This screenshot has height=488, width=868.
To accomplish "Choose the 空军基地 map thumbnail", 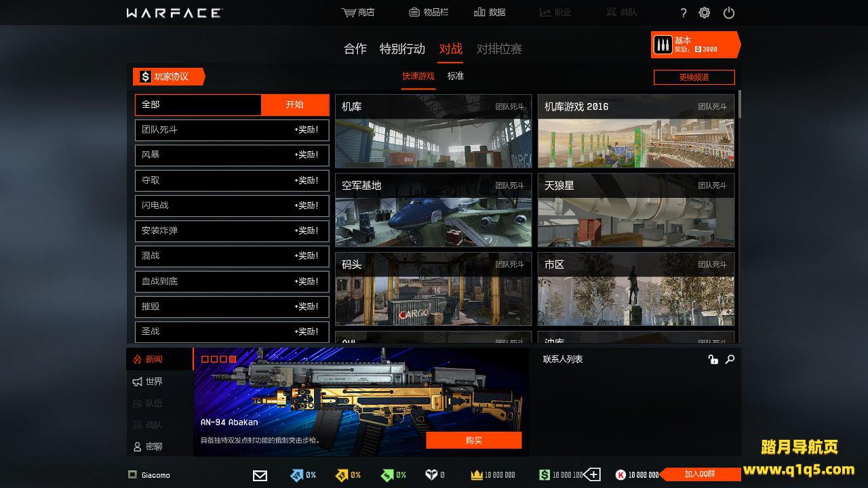I will click(x=433, y=210).
